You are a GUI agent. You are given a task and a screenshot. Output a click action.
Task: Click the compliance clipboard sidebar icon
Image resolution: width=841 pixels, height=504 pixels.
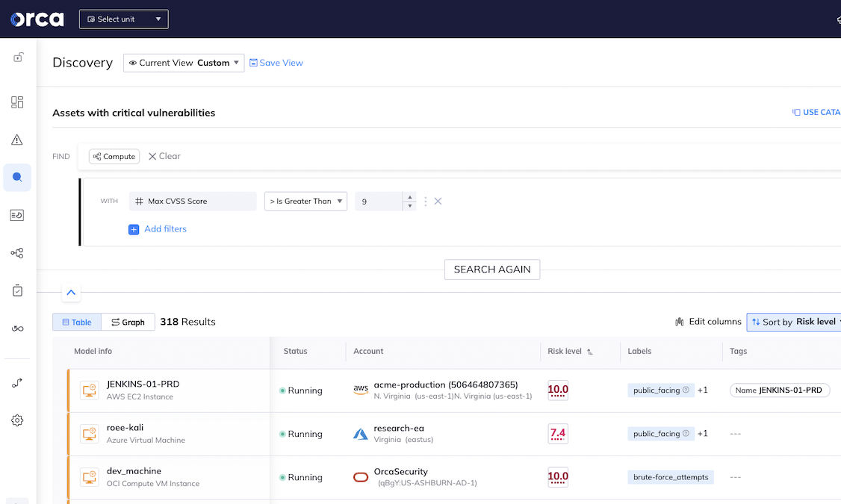point(17,290)
